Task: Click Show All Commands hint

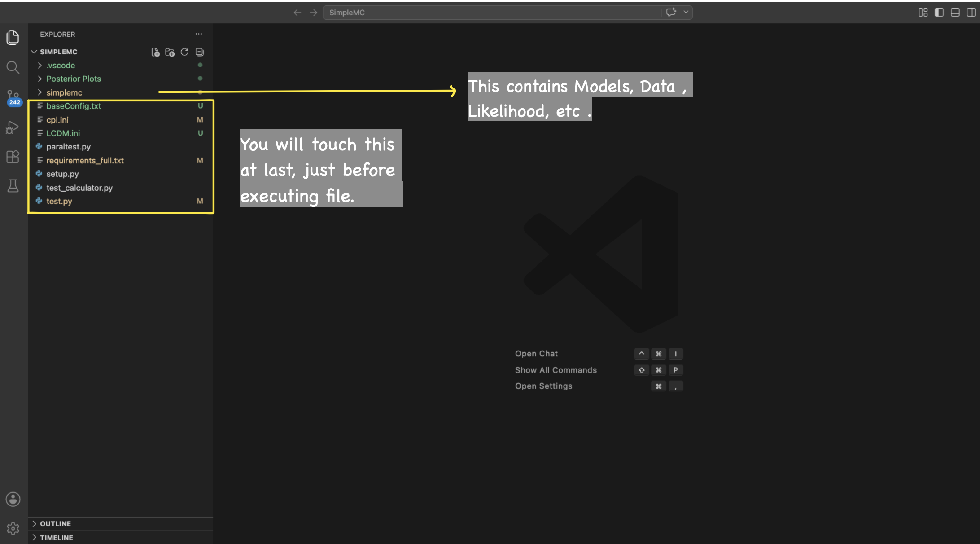Action: (556, 370)
